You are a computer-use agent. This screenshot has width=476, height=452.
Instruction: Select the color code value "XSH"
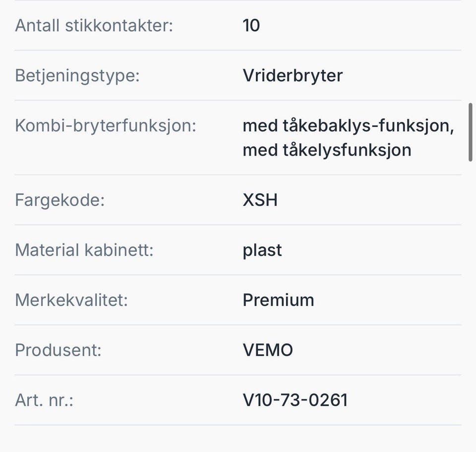coord(260,200)
